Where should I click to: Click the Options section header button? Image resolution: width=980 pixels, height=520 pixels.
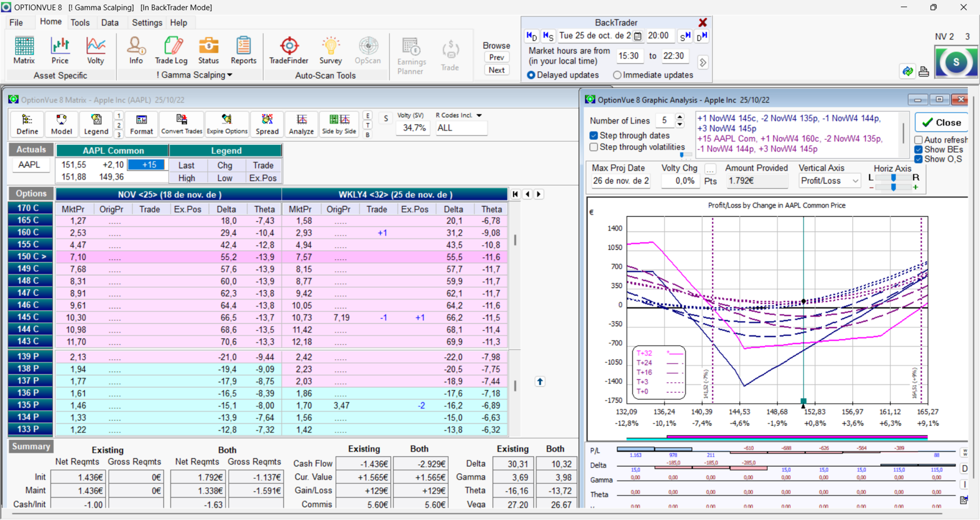[x=31, y=193]
